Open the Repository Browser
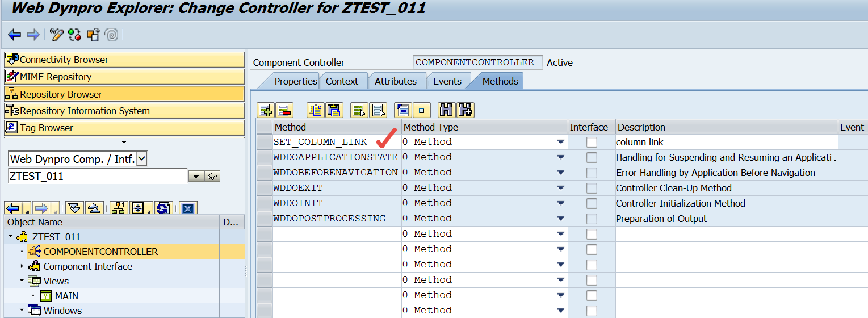The image size is (868, 318). pos(124,94)
